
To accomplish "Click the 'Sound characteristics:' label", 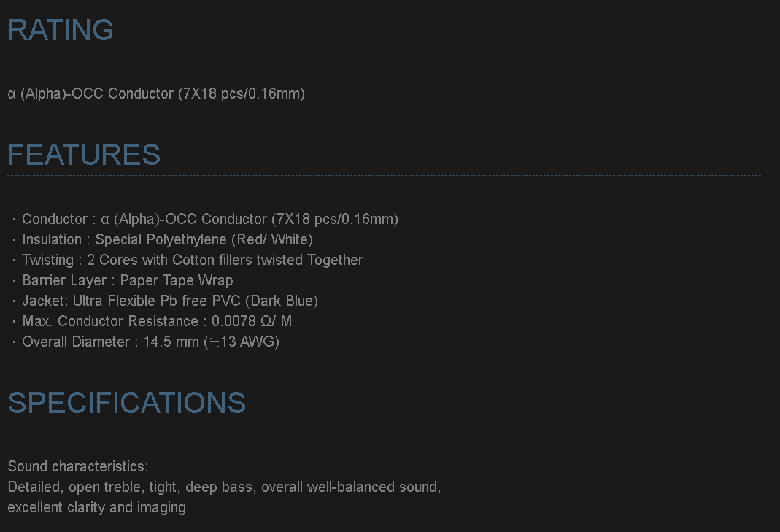I will [x=78, y=466].
